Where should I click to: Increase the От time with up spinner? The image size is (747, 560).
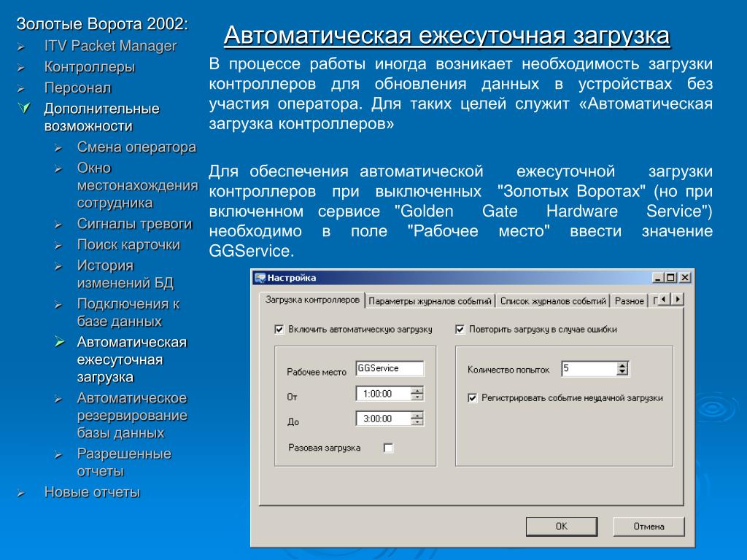(x=417, y=391)
